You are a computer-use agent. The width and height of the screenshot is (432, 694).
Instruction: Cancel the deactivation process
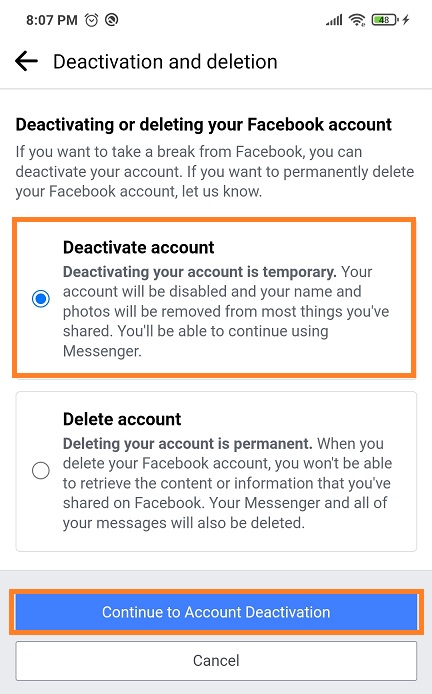coord(216,660)
